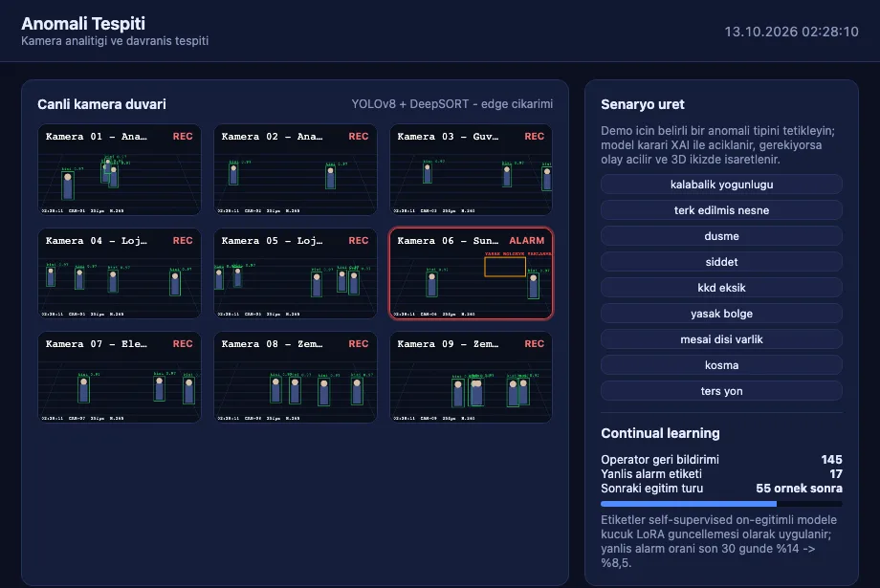The height and width of the screenshot is (588, 880).
Task: View the Kamera 08 camera feed
Action: (296, 377)
